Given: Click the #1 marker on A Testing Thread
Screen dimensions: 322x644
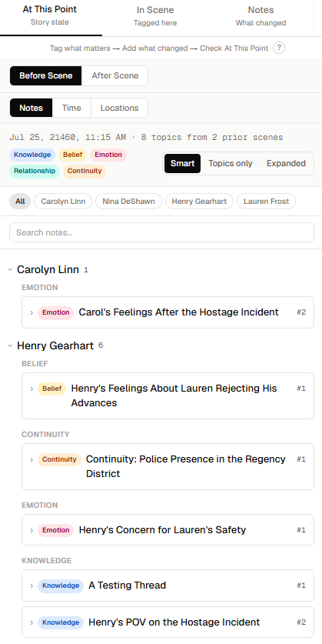Looking at the screenshot, I should [301, 586].
